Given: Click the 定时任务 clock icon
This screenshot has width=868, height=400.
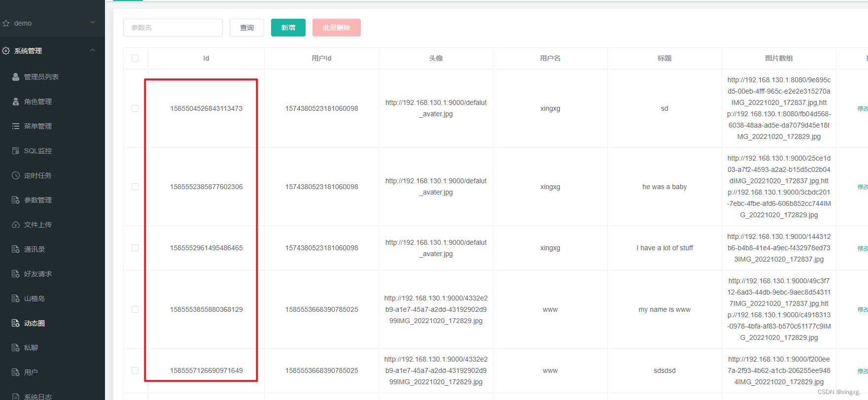Looking at the screenshot, I should point(16,175).
